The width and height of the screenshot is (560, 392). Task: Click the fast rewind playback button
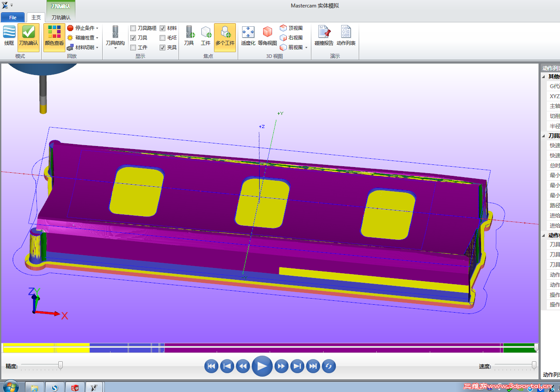(x=243, y=366)
